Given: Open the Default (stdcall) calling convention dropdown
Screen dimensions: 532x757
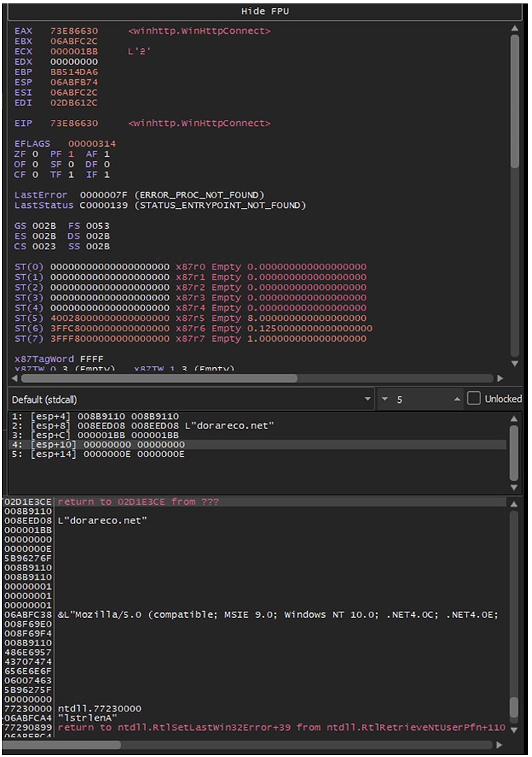Looking at the screenshot, I should pos(190,400).
